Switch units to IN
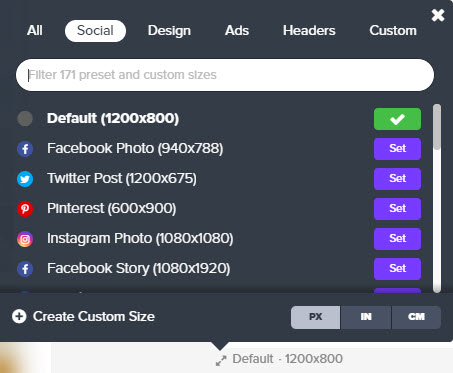The image size is (453, 373). tap(366, 317)
